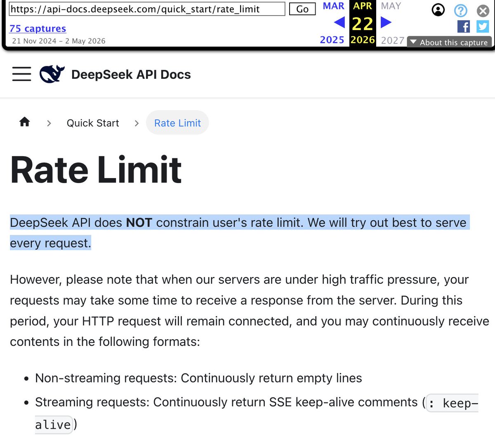Image resolution: width=495 pixels, height=448 pixels.
Task: Click the 'Non-streaming requests' bullet text
Action: click(x=198, y=378)
